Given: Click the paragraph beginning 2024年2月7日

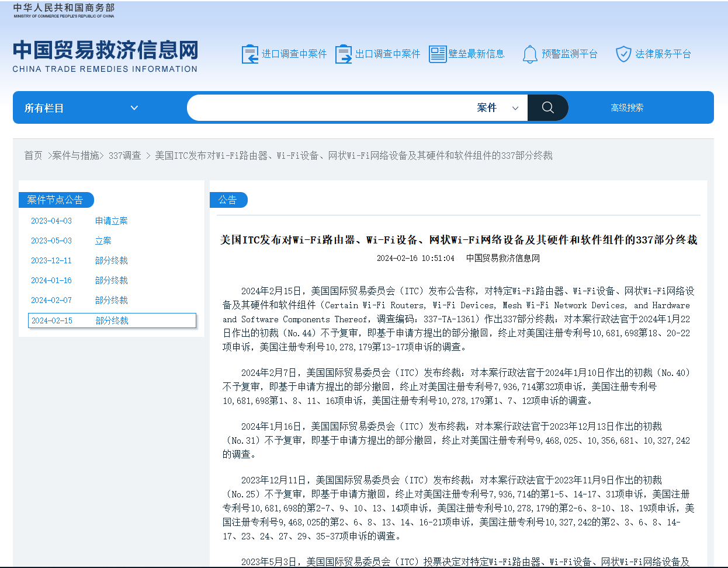Looking at the screenshot, I should 459,386.
